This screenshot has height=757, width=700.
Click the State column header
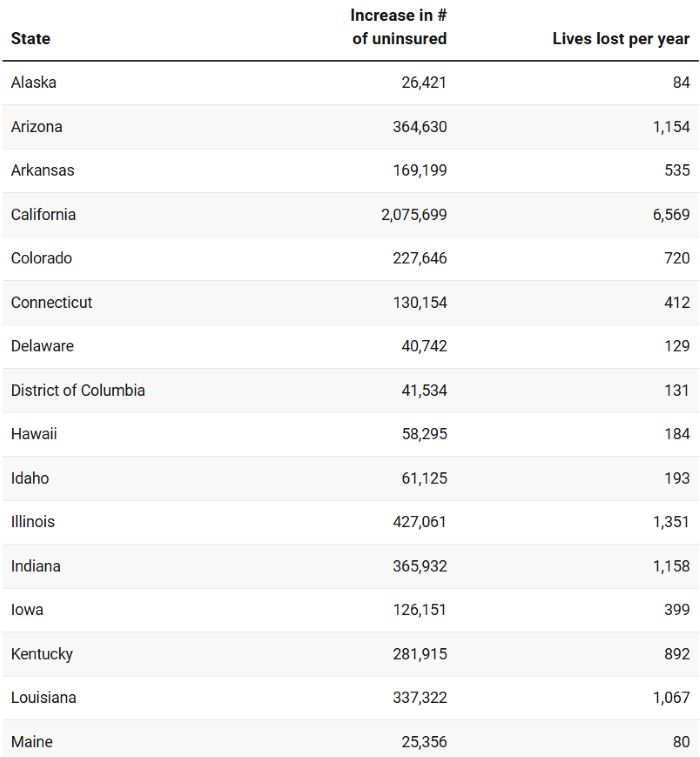(30, 39)
